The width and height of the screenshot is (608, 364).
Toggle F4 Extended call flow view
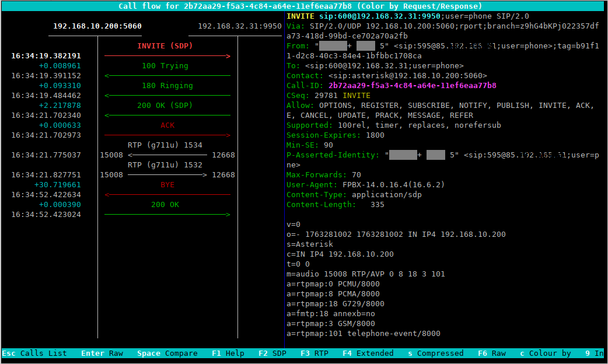tap(368, 353)
